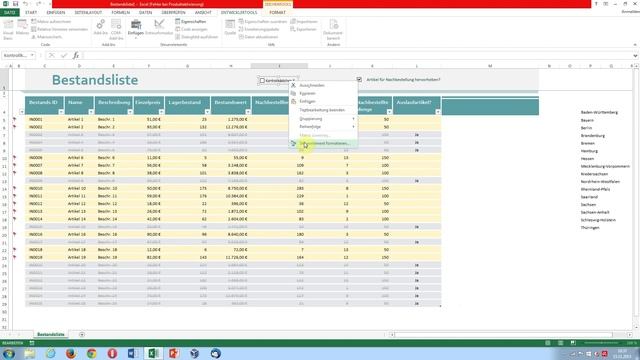The height and width of the screenshot is (360, 640).
Task: Choose Textbearbeitung beenden in context menu
Action: [x=323, y=110]
